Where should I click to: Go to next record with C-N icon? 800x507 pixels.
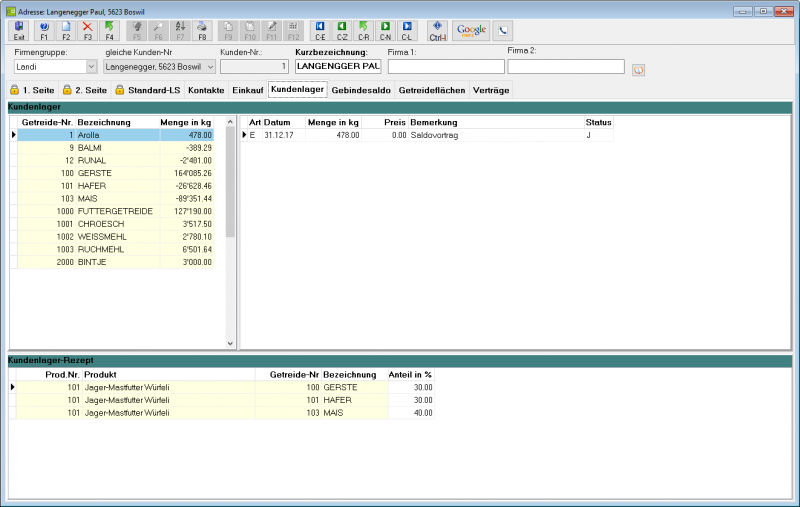pyautogui.click(x=385, y=31)
